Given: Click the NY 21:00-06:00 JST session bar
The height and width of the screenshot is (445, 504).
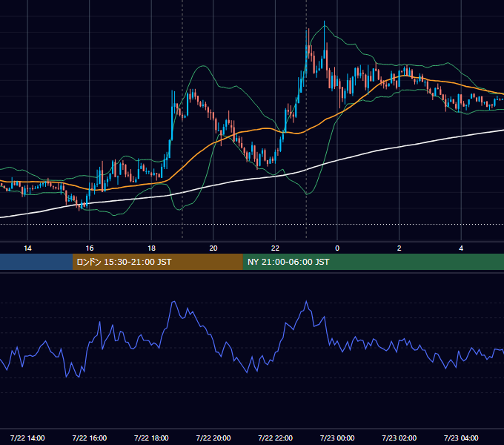Looking at the screenshot, I should click(373, 262).
